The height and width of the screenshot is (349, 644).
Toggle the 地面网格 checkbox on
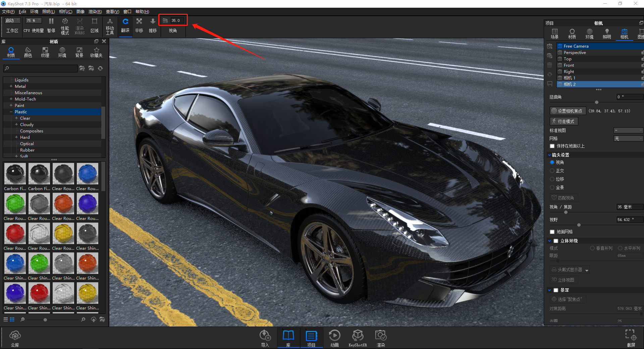tap(552, 232)
